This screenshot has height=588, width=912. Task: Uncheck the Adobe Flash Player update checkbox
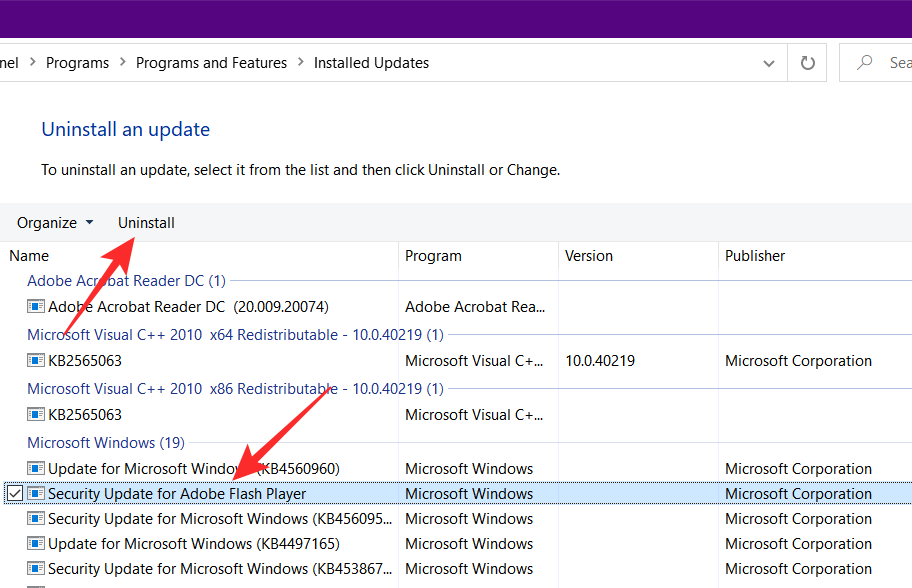click(x=15, y=494)
